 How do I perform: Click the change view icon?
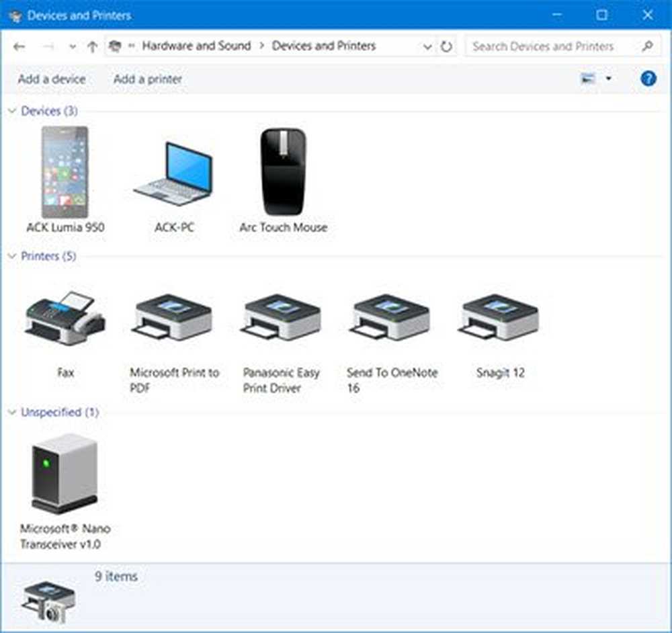[x=587, y=79]
